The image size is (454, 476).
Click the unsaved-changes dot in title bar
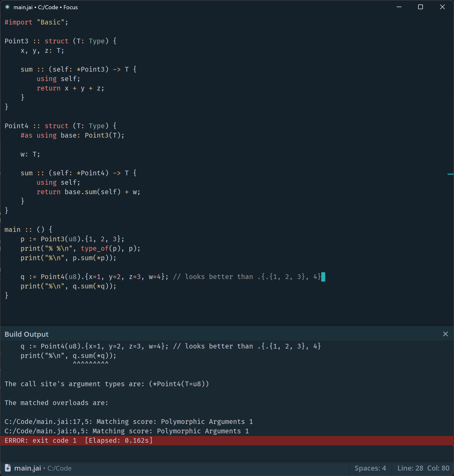[7, 7]
